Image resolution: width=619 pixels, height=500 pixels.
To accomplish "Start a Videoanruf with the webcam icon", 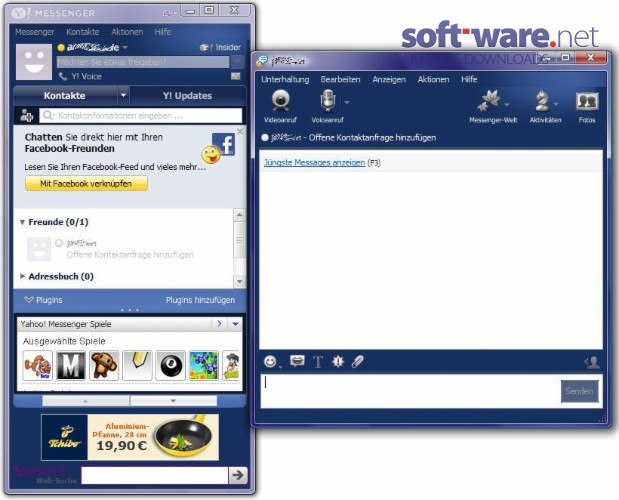I will coord(281,101).
